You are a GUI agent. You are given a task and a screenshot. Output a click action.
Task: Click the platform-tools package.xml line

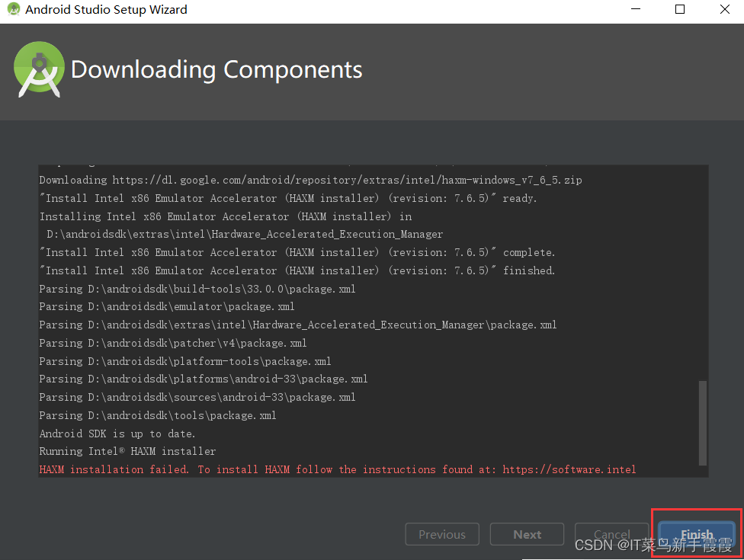(185, 361)
